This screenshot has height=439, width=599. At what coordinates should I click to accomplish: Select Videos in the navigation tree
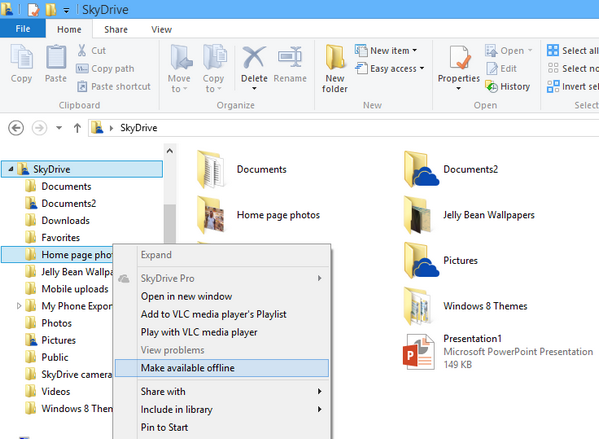(x=56, y=392)
